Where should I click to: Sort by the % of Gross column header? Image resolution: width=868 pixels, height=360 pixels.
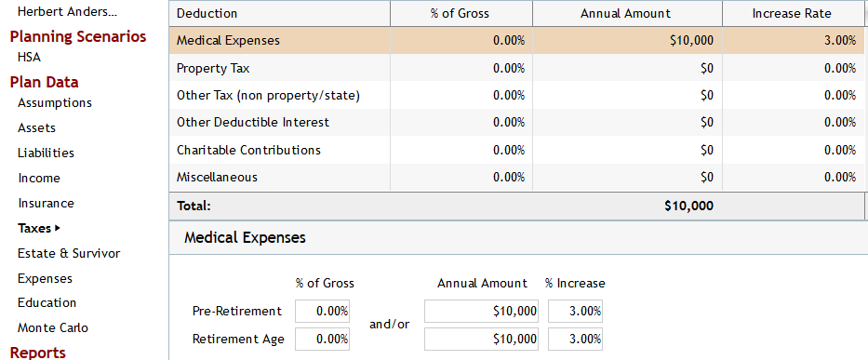(x=461, y=13)
